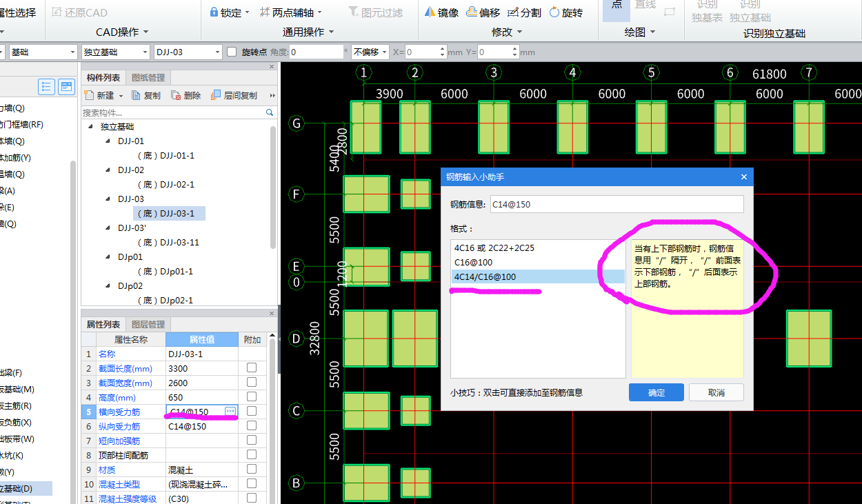Open the DJJ-03 component dropdown
Image resolution: width=862 pixels, height=504 pixels.
[x=188, y=52]
